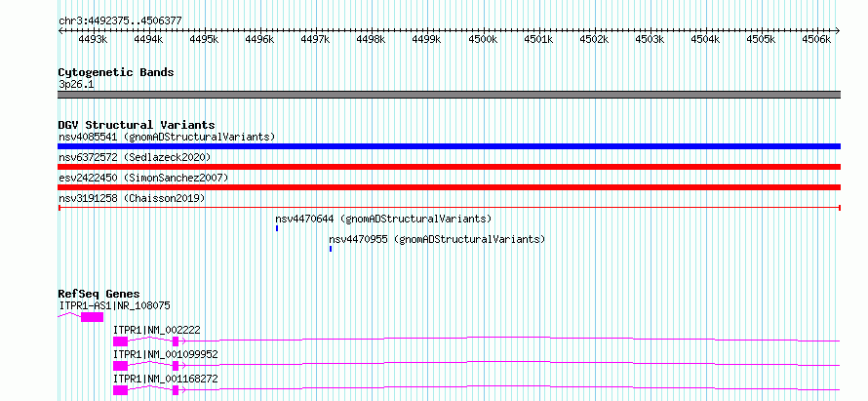Open the nsv4470955 (gnomADStructuralVariants) label
Image resolution: width=868 pixels, height=401 pixels.
point(437,239)
